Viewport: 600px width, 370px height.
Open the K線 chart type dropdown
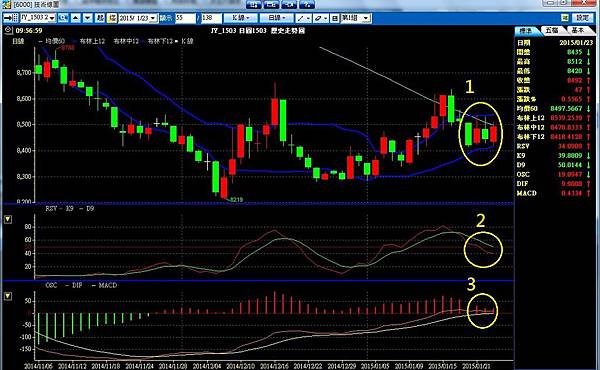pos(241,18)
